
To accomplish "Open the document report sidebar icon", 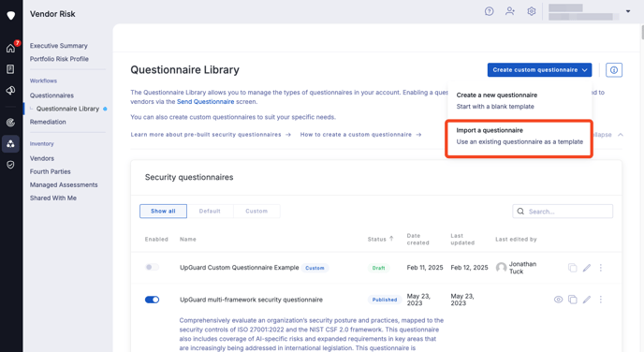I will click(x=10, y=69).
